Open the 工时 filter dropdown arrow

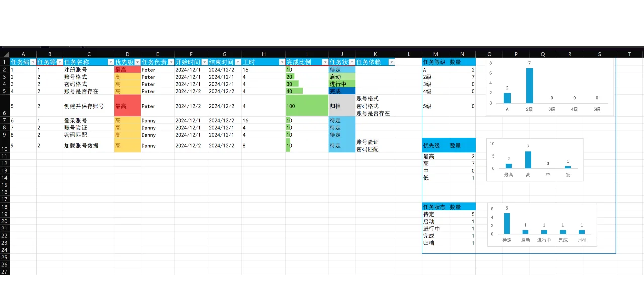point(282,62)
